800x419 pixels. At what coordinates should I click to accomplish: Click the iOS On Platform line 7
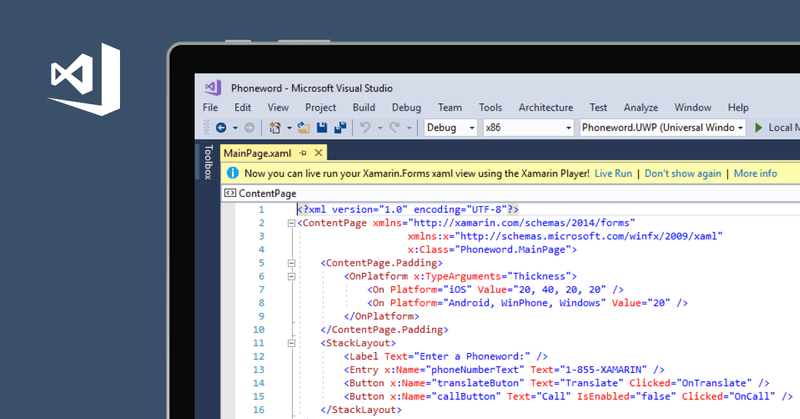tap(495, 289)
